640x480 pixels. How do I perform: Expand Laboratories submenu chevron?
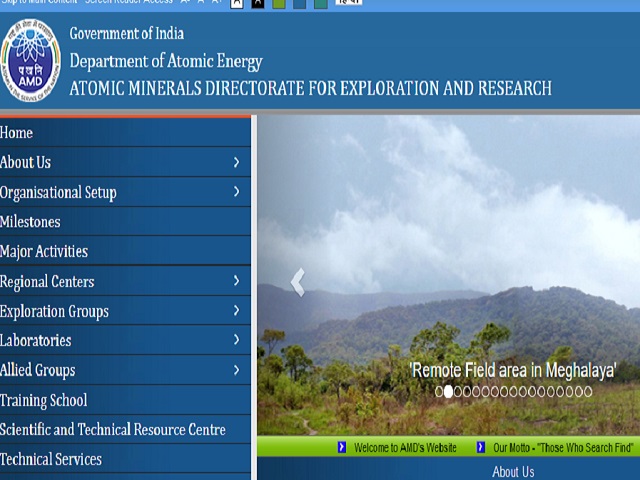click(x=236, y=340)
